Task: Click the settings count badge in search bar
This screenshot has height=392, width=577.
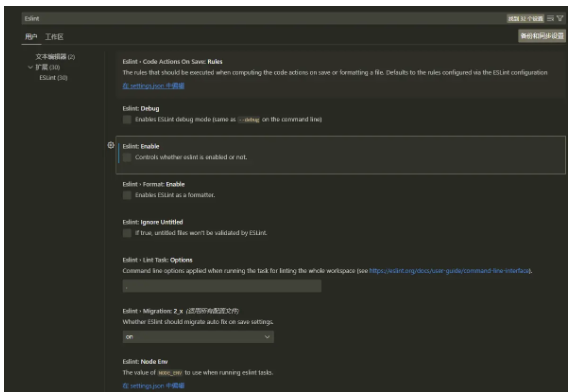Action: 525,18
